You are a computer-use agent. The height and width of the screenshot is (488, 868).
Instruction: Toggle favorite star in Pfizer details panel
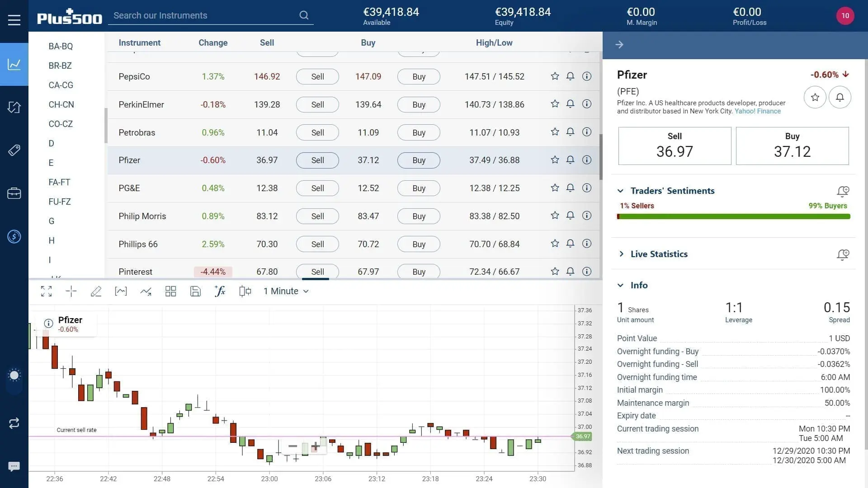[x=815, y=97]
